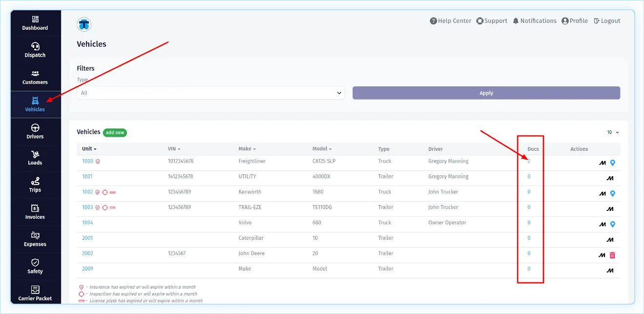644x314 pixels.
Task: Open the Notifications bell
Action: 534,21
